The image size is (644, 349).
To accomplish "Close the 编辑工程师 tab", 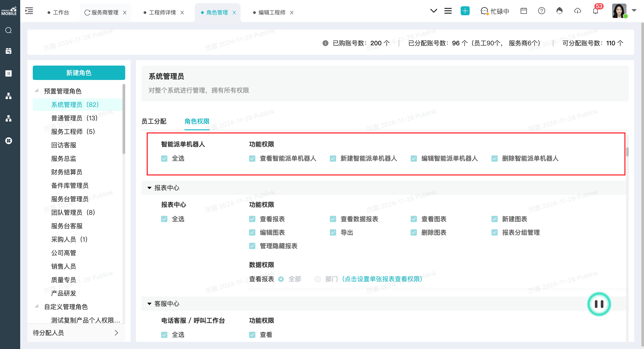I will coord(291,13).
